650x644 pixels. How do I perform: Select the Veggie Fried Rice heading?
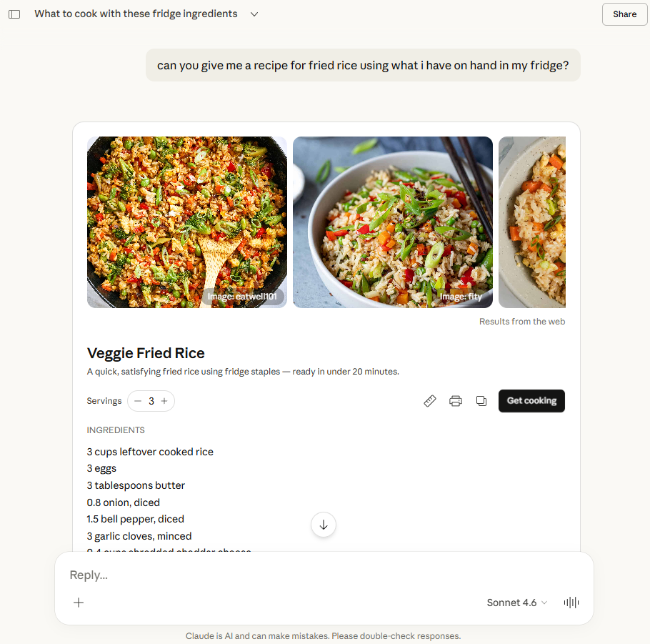tap(145, 353)
